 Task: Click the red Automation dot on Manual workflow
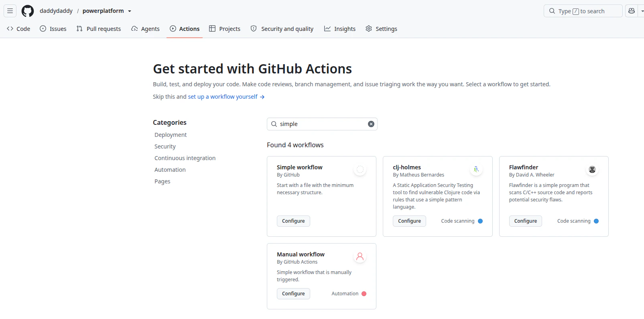click(x=364, y=294)
